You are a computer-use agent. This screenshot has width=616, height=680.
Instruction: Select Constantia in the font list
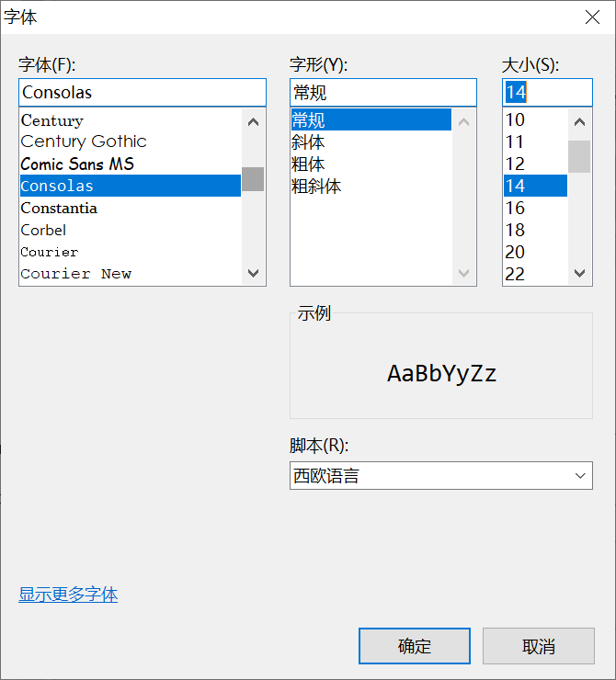59,208
